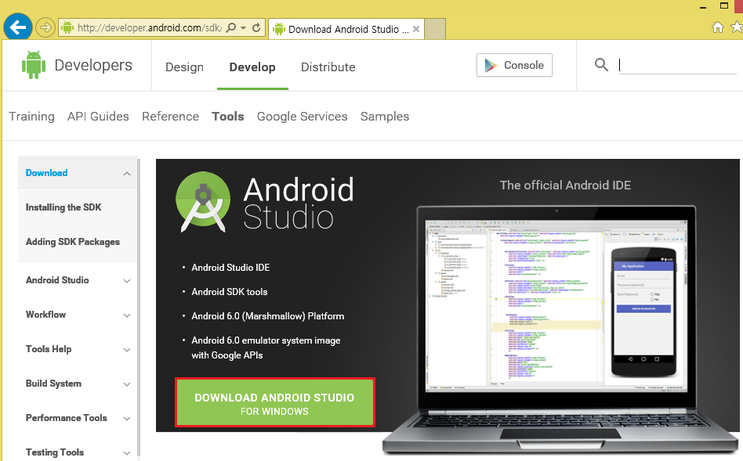Open the Samples sub-navigation link

click(x=385, y=117)
